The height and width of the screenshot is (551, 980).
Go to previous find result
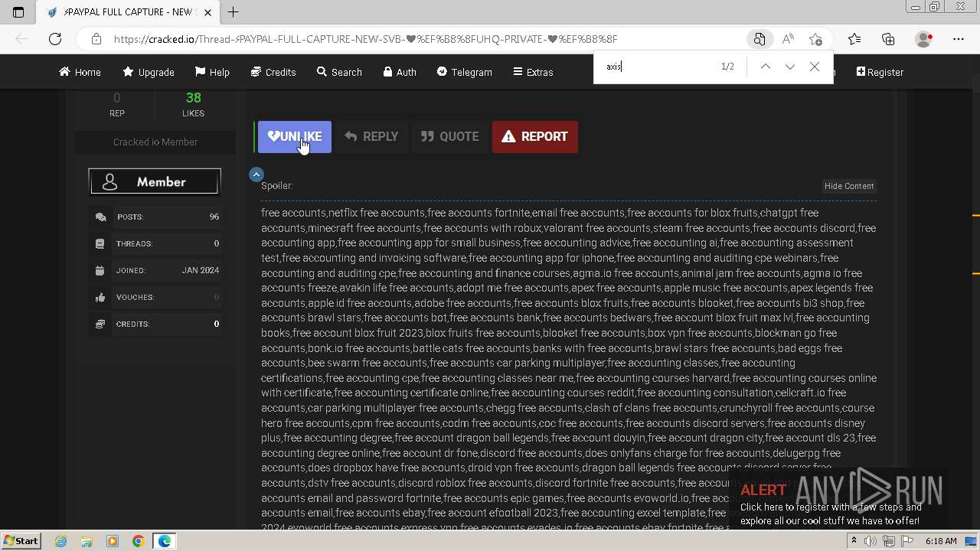(765, 67)
